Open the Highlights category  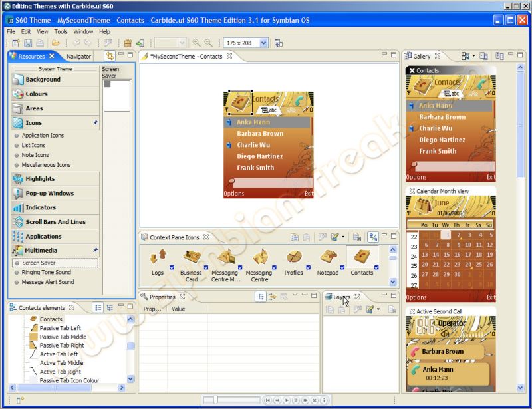pos(55,178)
